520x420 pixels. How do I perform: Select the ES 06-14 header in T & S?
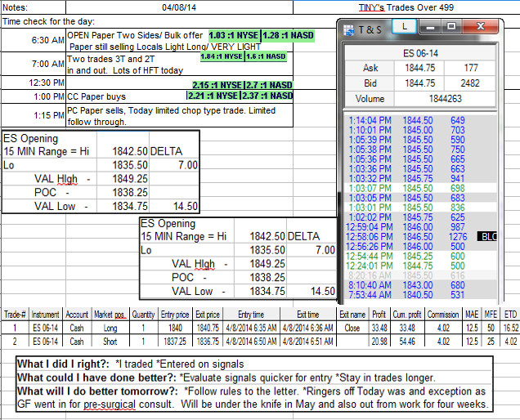pyautogui.click(x=420, y=53)
